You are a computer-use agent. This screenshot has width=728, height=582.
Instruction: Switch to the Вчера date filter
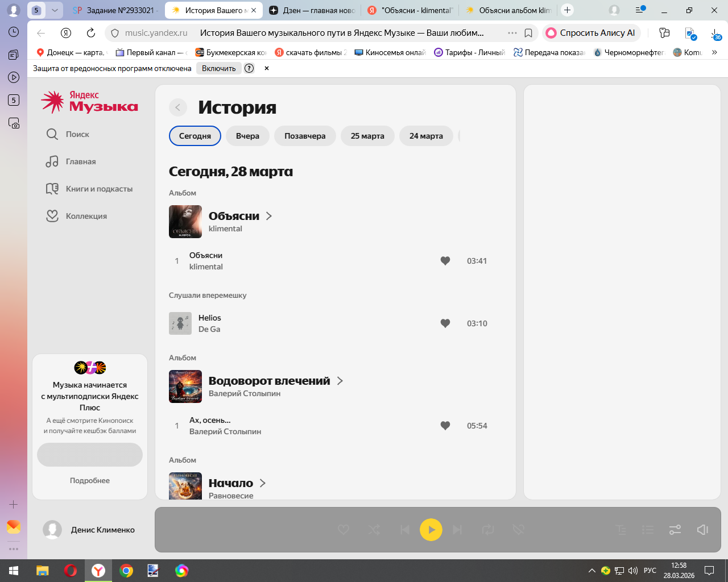pyautogui.click(x=247, y=136)
